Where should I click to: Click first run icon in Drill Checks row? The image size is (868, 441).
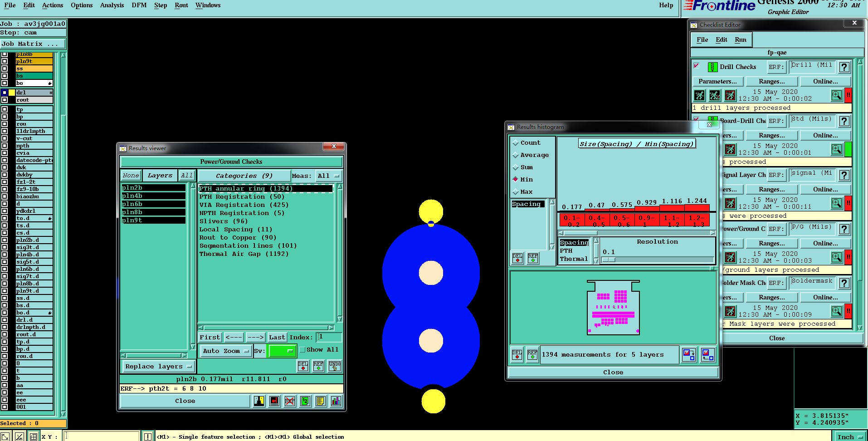[x=699, y=95]
